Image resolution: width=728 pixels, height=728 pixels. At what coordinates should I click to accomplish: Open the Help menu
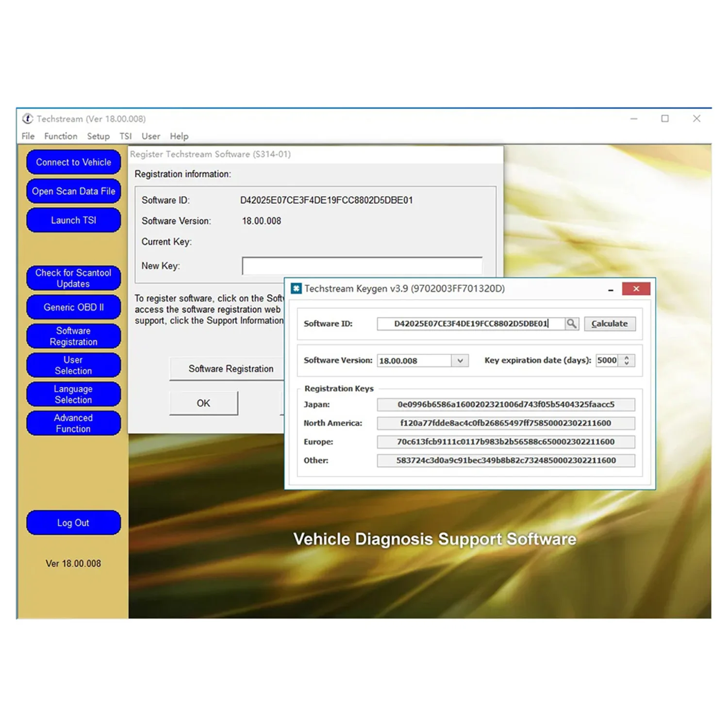click(x=179, y=136)
